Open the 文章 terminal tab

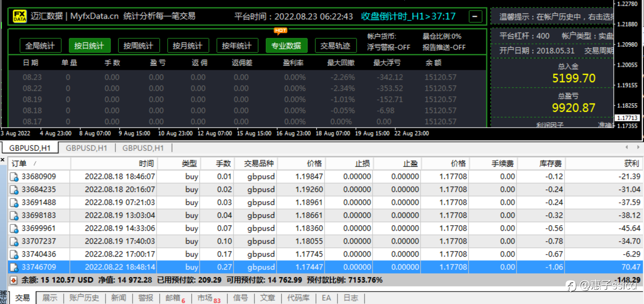267,298
